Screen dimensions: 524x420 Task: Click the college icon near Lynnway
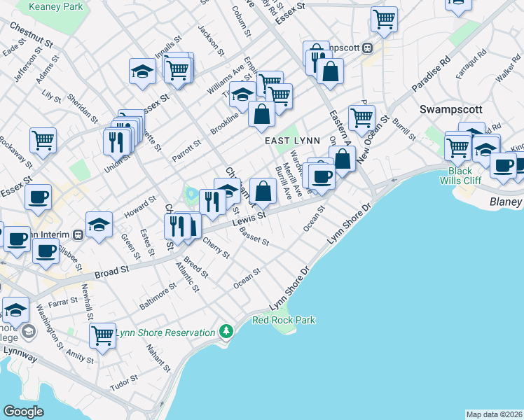(x=29, y=332)
